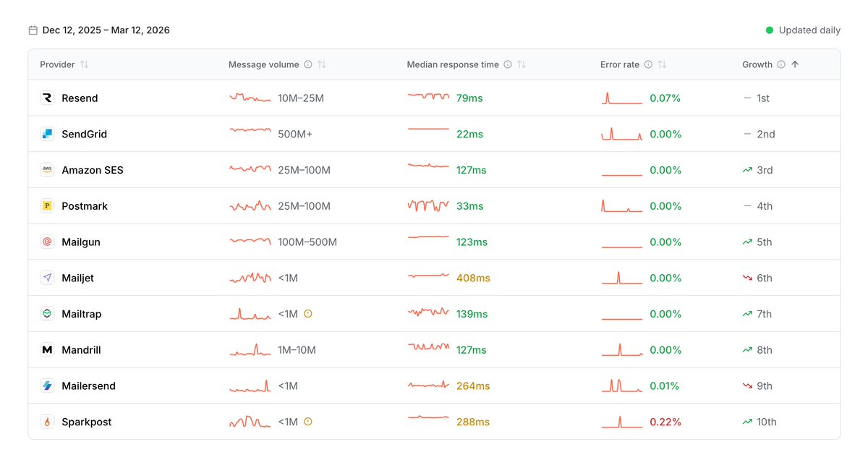The height and width of the screenshot is (468, 868).
Task: Click Mailersend downward growth trend arrow
Action: 747,386
